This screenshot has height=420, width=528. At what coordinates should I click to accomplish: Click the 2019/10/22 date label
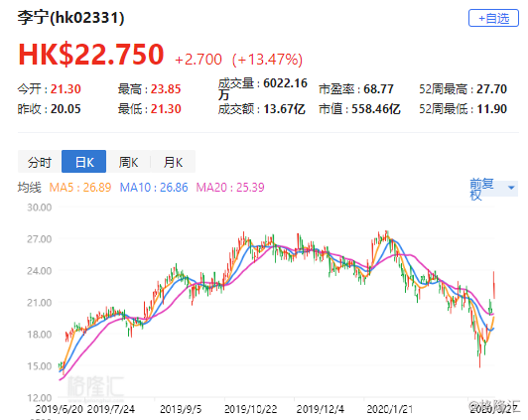[251, 409]
